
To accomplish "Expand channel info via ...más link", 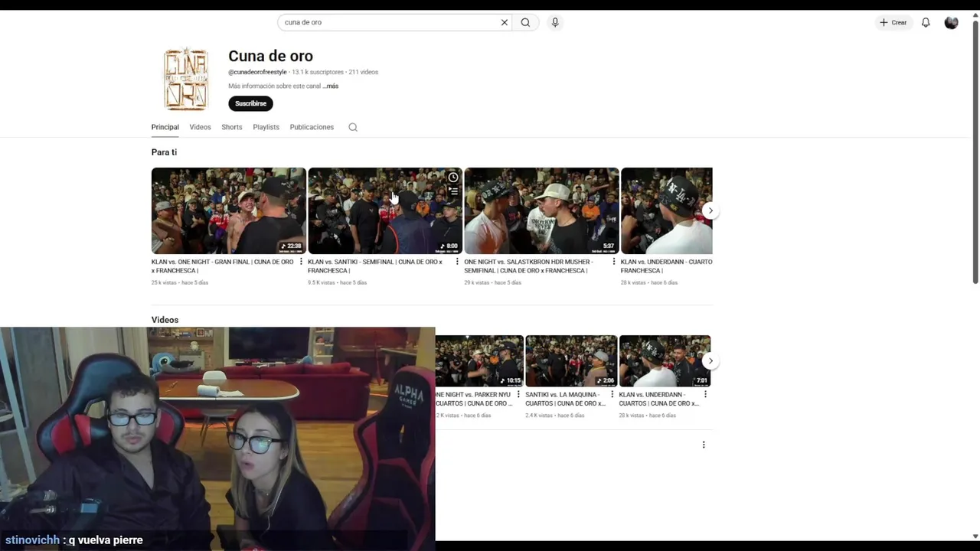I will click(x=330, y=86).
